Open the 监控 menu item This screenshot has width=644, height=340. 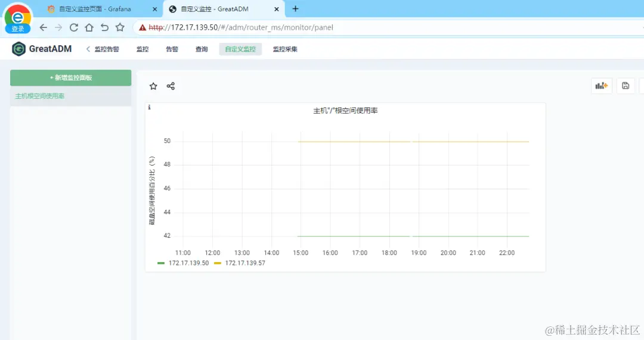pyautogui.click(x=143, y=49)
